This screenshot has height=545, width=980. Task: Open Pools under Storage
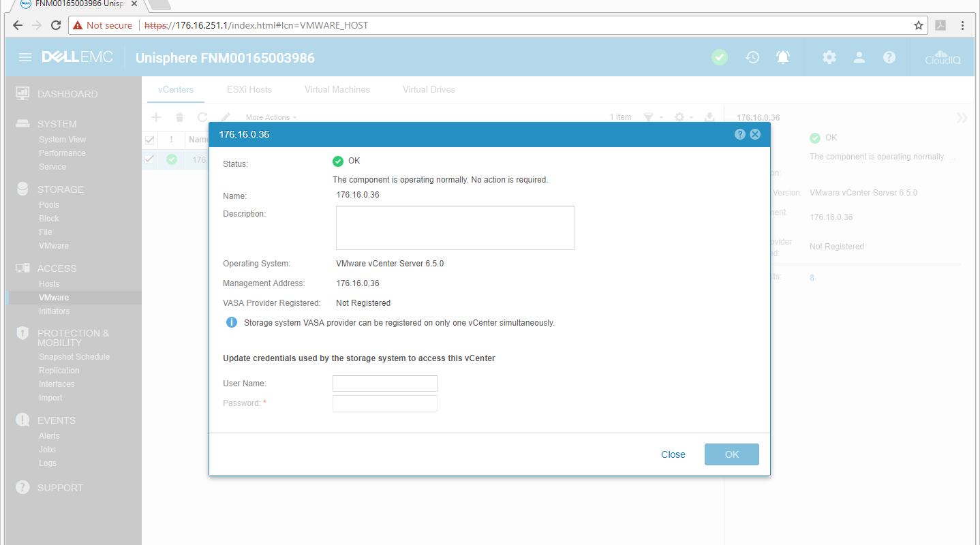[x=49, y=205]
